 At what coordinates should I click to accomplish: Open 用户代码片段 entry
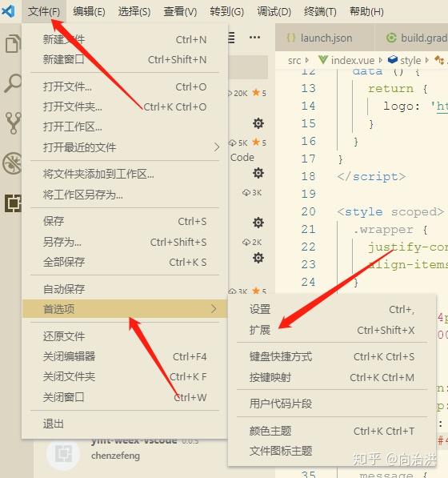pos(332,404)
